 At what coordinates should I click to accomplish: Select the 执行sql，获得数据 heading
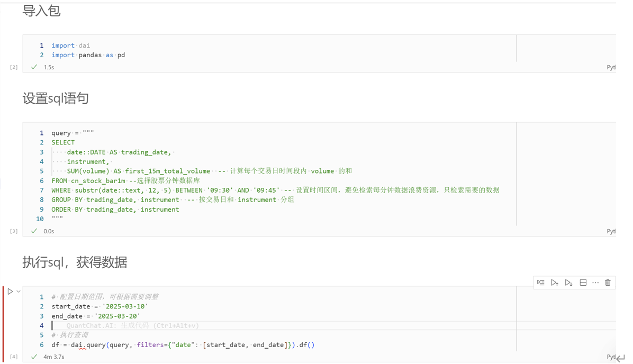75,262
